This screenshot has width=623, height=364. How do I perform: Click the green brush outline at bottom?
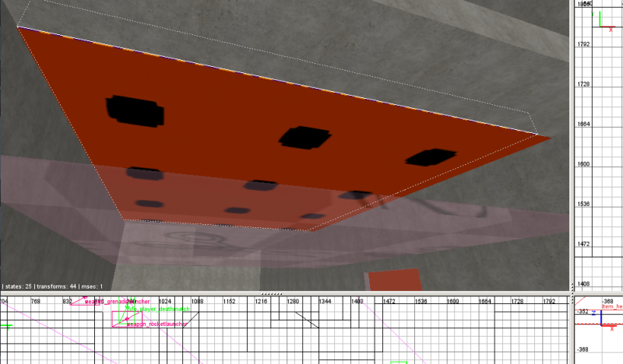(x=399, y=362)
